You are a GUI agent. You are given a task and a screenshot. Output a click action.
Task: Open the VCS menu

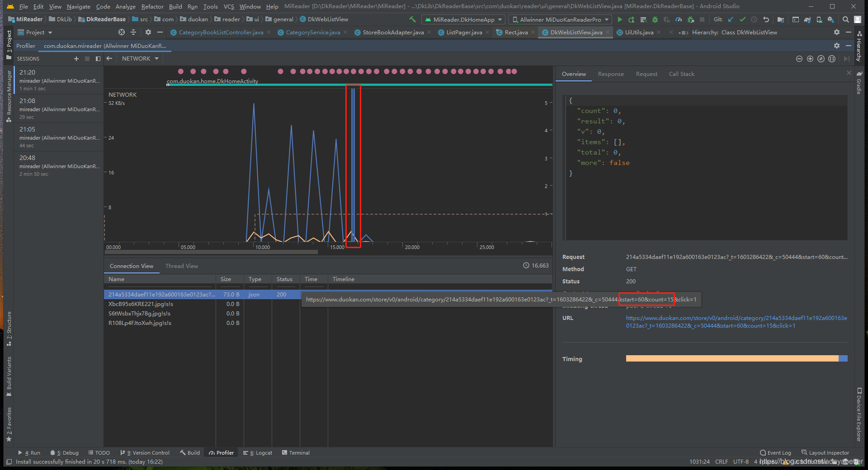(229, 6)
